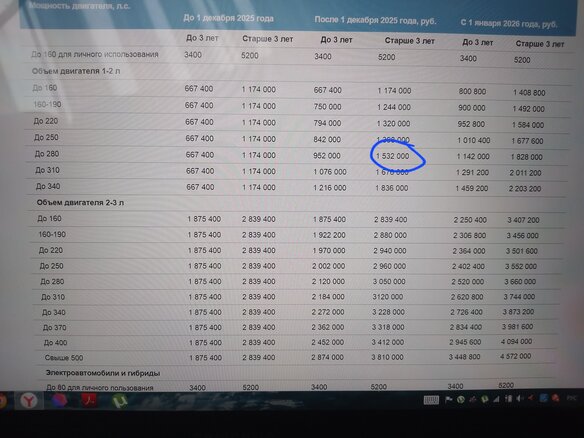Select the value 900 000
584x438 pixels.
tap(472, 108)
